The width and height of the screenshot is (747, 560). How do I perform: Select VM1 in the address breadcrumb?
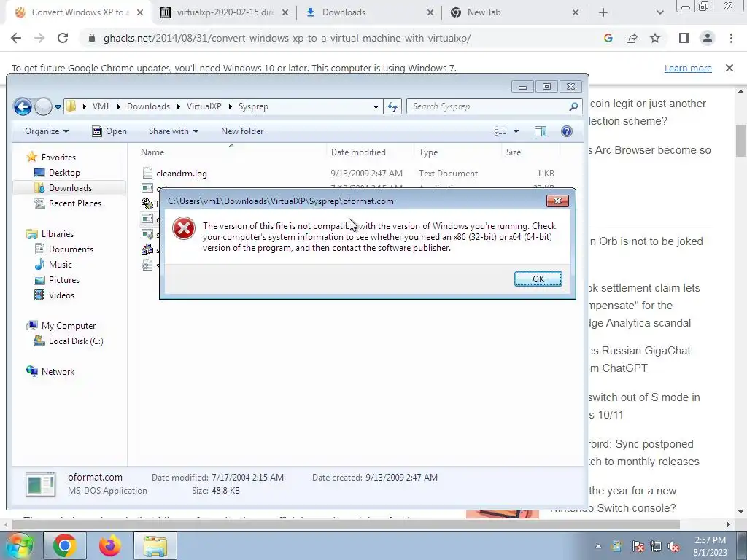pos(101,106)
